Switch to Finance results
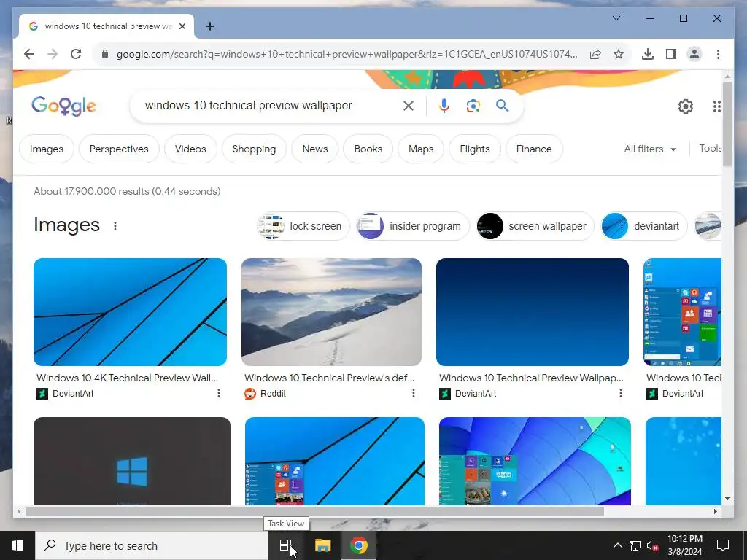Screen dimensions: 747x560 pos(534,149)
